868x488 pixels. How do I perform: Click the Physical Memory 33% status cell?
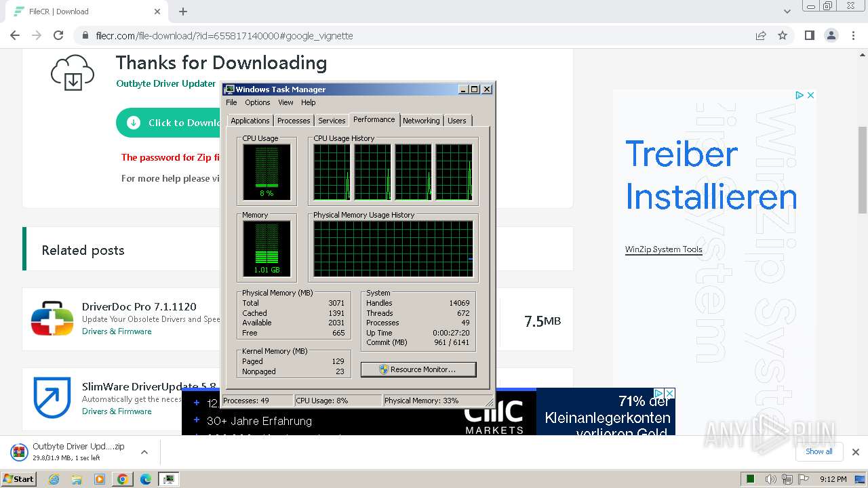[x=434, y=401]
